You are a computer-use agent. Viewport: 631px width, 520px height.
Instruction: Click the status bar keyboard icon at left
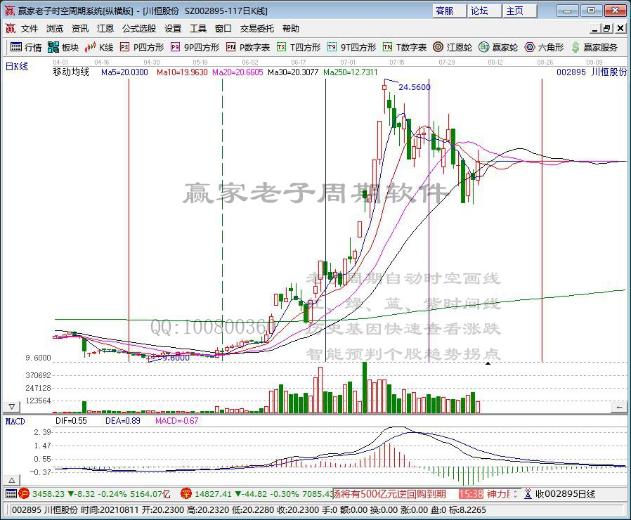(x=11, y=493)
